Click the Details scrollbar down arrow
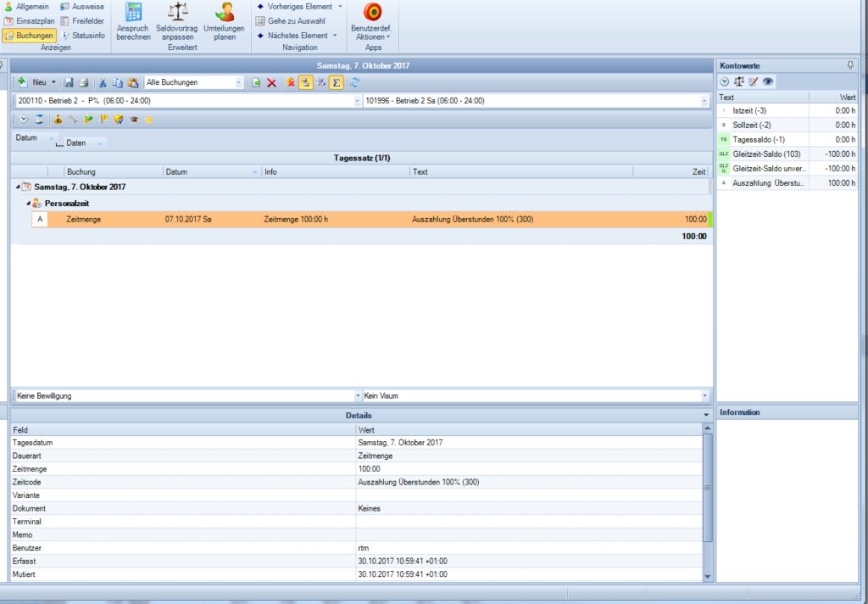Image resolution: width=868 pixels, height=604 pixels. (708, 577)
